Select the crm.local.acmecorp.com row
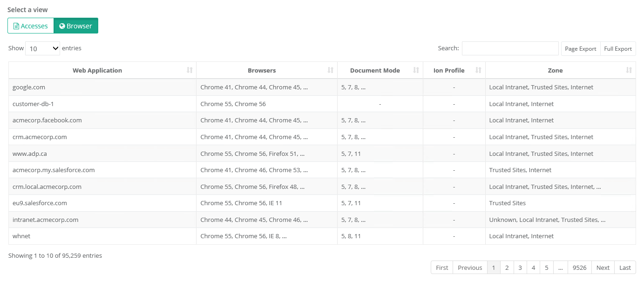 (x=47, y=187)
